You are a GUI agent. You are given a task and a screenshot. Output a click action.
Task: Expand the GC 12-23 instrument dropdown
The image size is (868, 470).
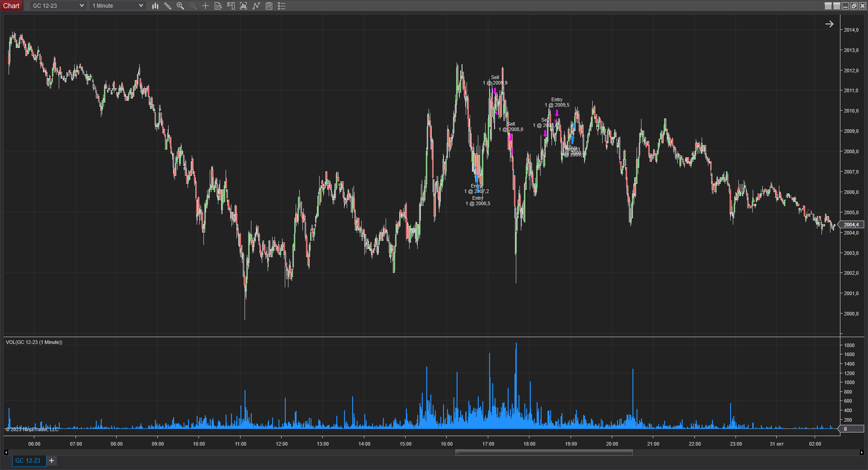[x=58, y=6]
